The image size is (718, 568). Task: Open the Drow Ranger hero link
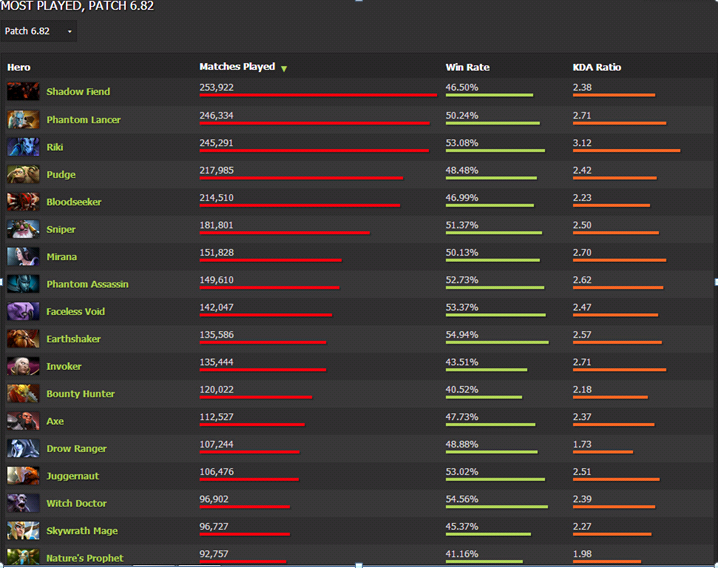coord(76,448)
